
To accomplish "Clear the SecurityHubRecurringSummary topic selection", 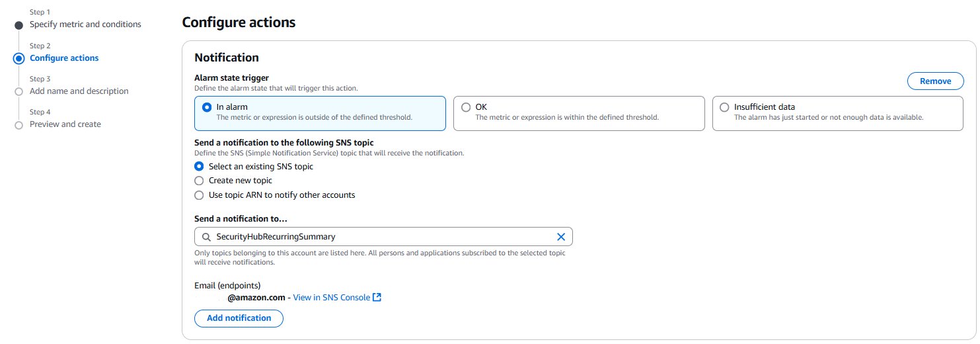I will (x=561, y=237).
